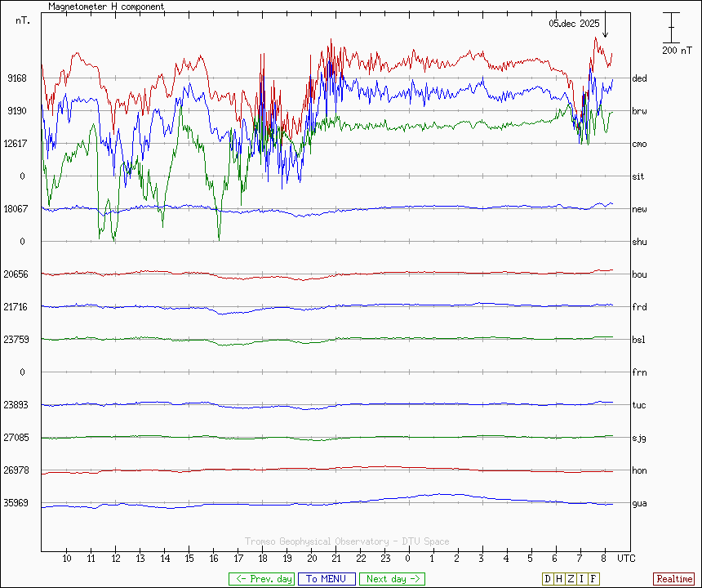Click the 200 nT scale bar
The height and width of the screenshot is (588, 702).
point(671,28)
